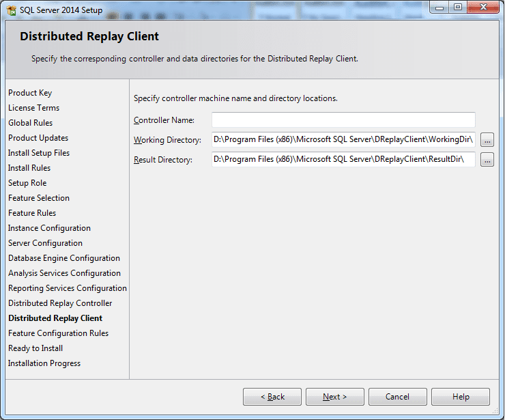Go back to the previous setup page

pos(272,397)
